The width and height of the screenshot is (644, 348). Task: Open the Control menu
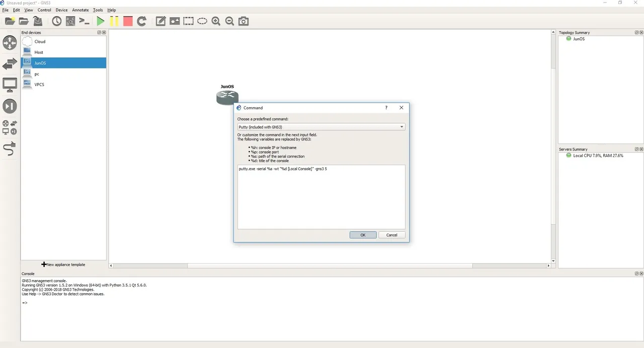[44, 10]
